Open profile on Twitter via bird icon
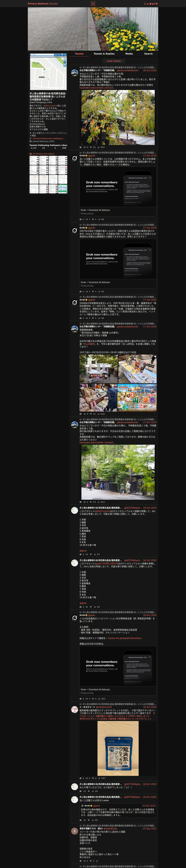 (x=151, y=4)
